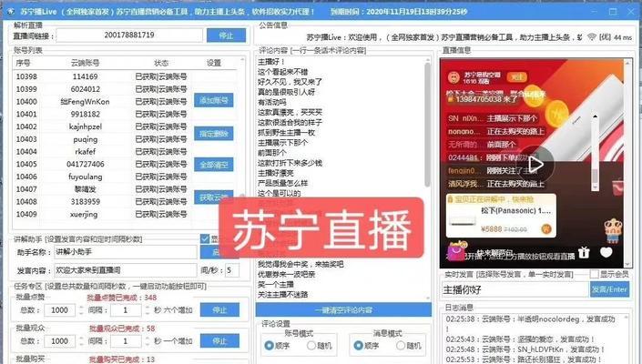Increase 批量观众 总数 with up arrow
Screen dimensions: 642x364
[81, 338]
